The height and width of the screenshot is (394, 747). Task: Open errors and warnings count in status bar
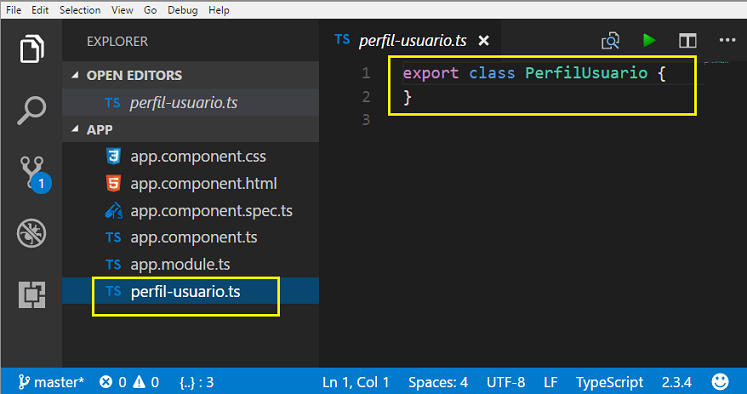[129, 382]
